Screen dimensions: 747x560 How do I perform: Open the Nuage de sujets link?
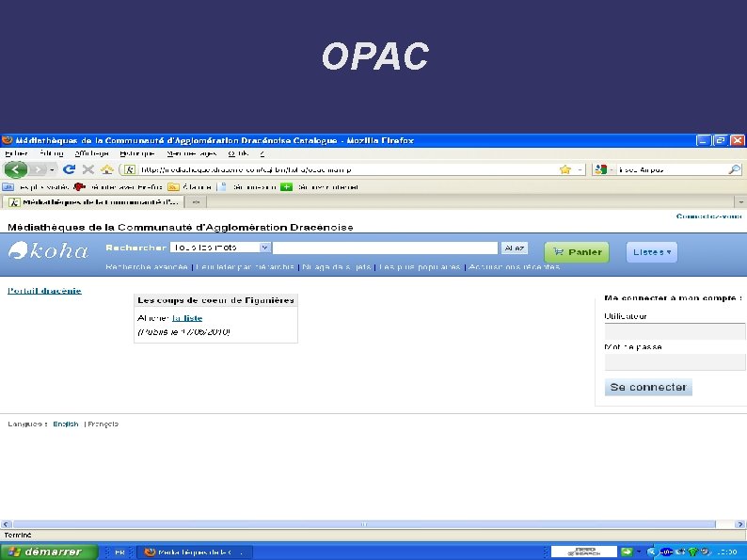337,267
